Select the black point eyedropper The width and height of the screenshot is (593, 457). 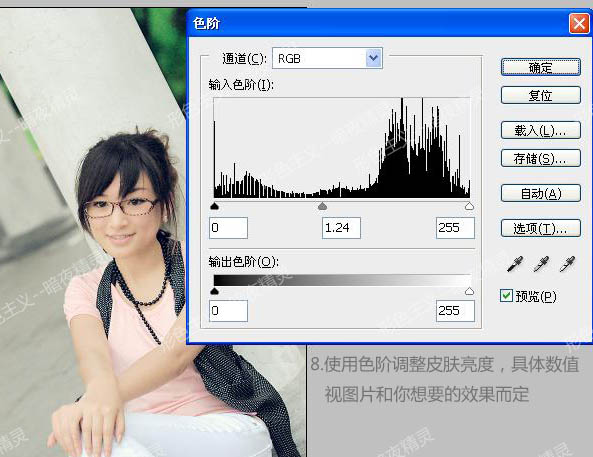pos(515,264)
